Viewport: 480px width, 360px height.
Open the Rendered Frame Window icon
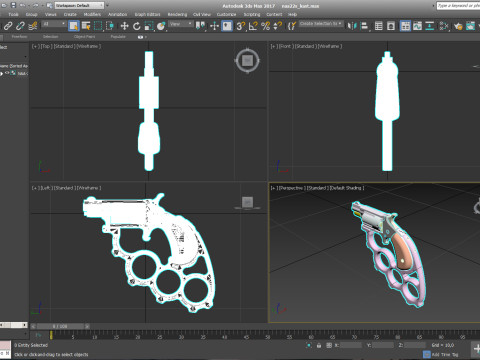(x=470, y=26)
